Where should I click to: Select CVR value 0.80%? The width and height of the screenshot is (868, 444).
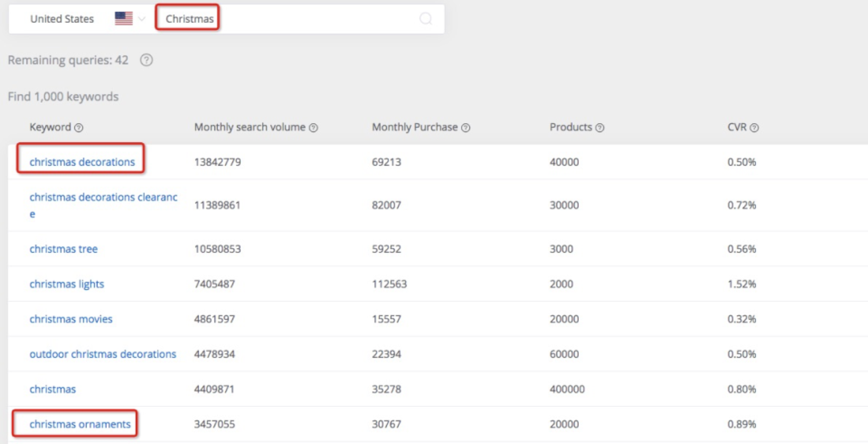[x=742, y=389]
